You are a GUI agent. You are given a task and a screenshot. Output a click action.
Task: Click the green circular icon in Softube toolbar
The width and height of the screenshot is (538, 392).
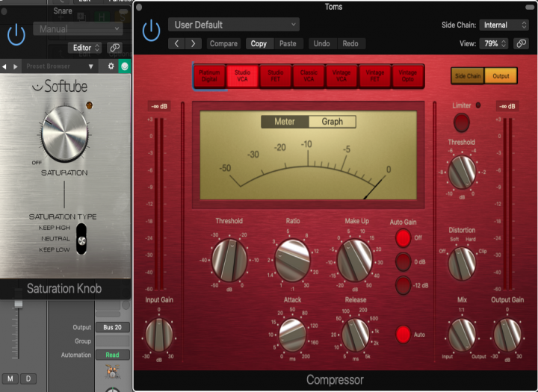125,66
